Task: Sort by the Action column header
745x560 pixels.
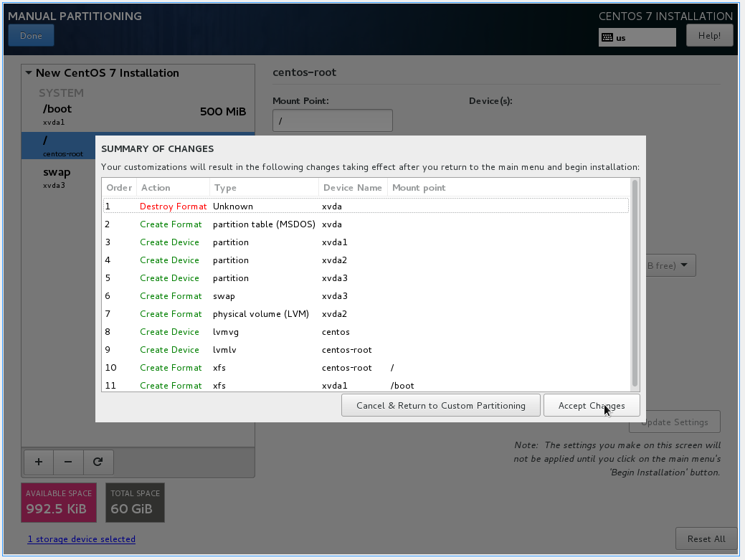Action: point(172,188)
